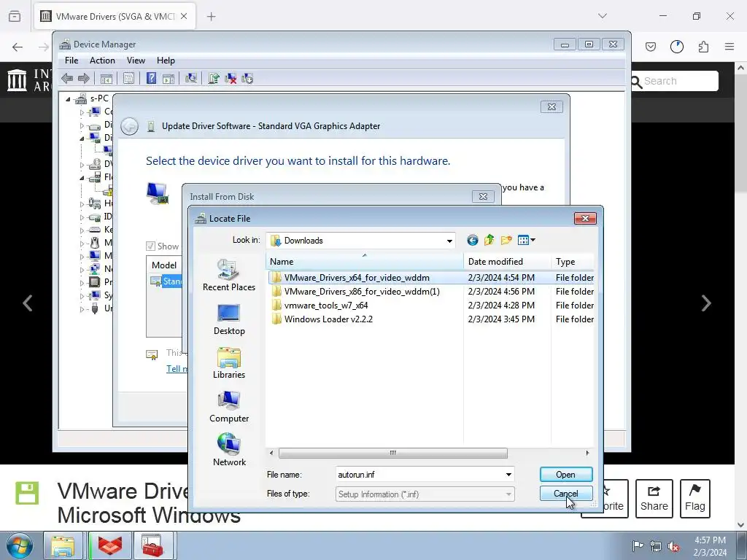The image size is (747, 560).
Task: Click Desktop in the Locate File sidebar
Action: tap(228, 319)
